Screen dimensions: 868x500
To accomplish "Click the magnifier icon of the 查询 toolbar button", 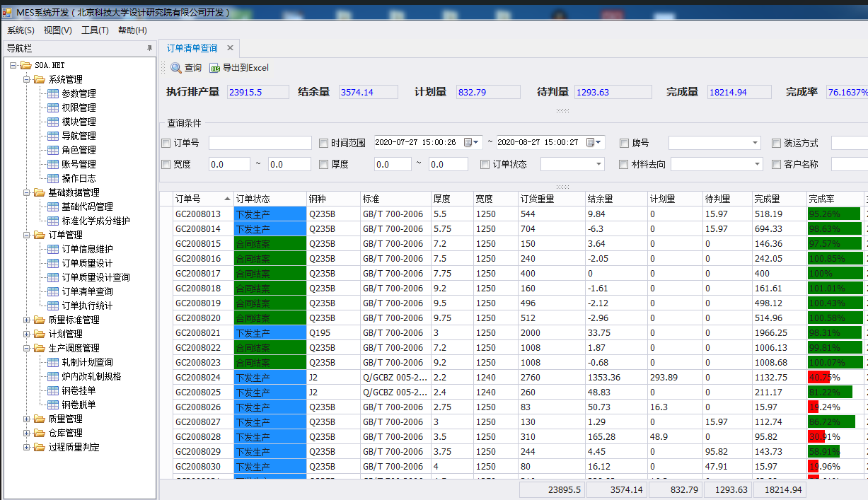I will [x=177, y=68].
